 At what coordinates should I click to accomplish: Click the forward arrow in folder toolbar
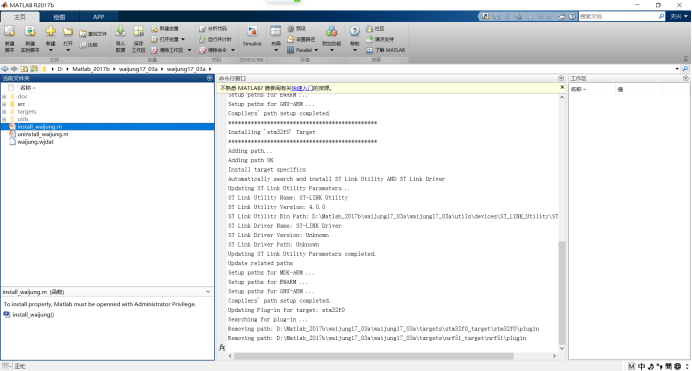click(x=14, y=69)
